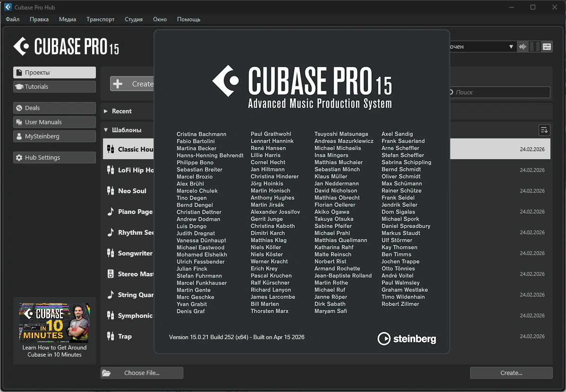Open Hub Settings
Image resolution: width=566 pixels, height=392 pixels.
54,157
